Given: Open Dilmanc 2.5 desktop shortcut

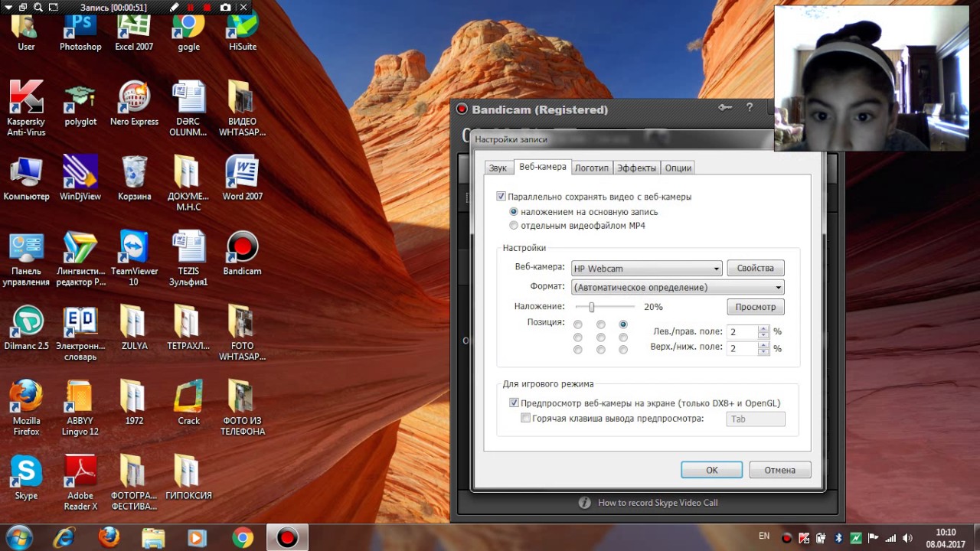Looking at the screenshot, I should pos(26,328).
